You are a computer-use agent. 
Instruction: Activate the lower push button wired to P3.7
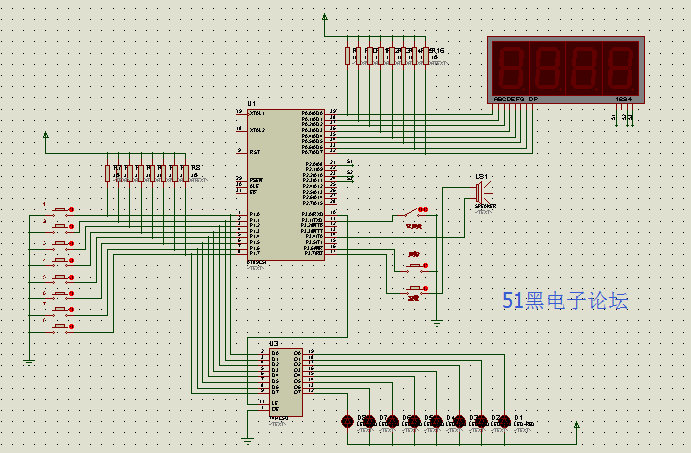416,289
